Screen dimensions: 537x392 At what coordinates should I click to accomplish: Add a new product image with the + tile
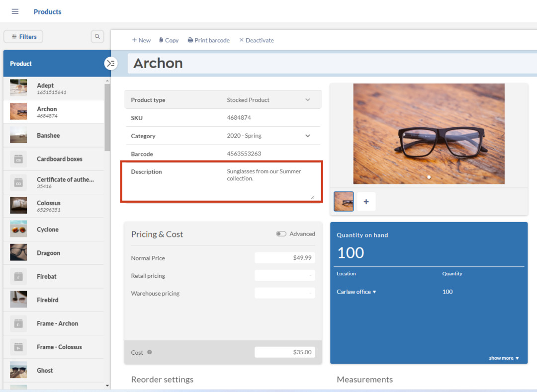pyautogui.click(x=366, y=201)
